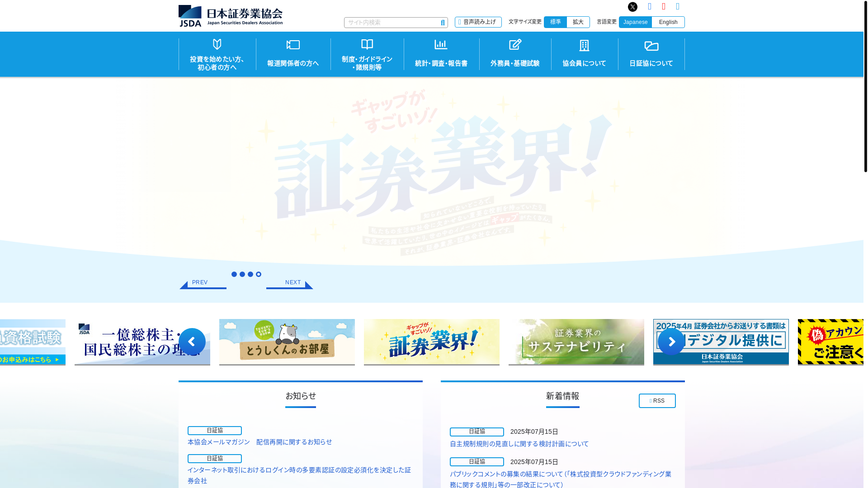Screen dimensions: 868x488
Task: Click the 音声読み上げ button
Action: (x=478, y=22)
